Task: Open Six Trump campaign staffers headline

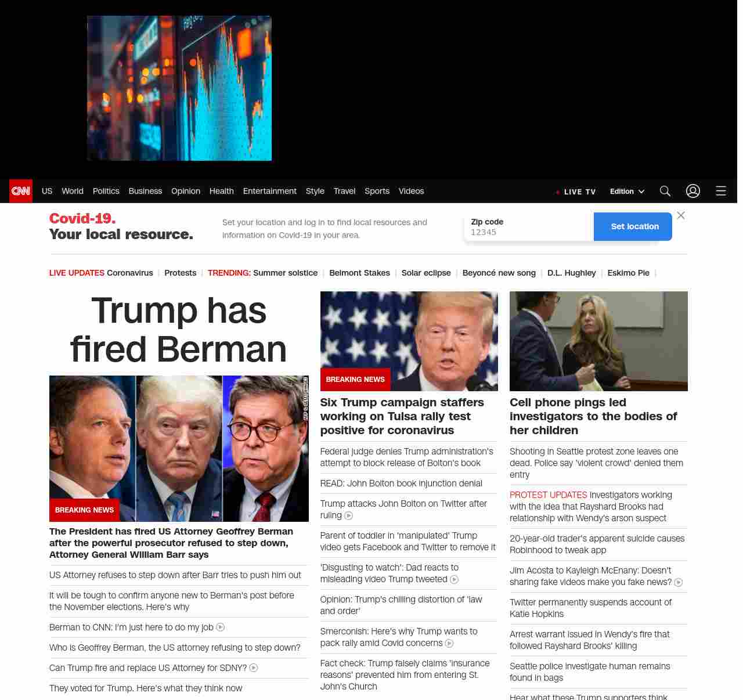Action: (402, 416)
